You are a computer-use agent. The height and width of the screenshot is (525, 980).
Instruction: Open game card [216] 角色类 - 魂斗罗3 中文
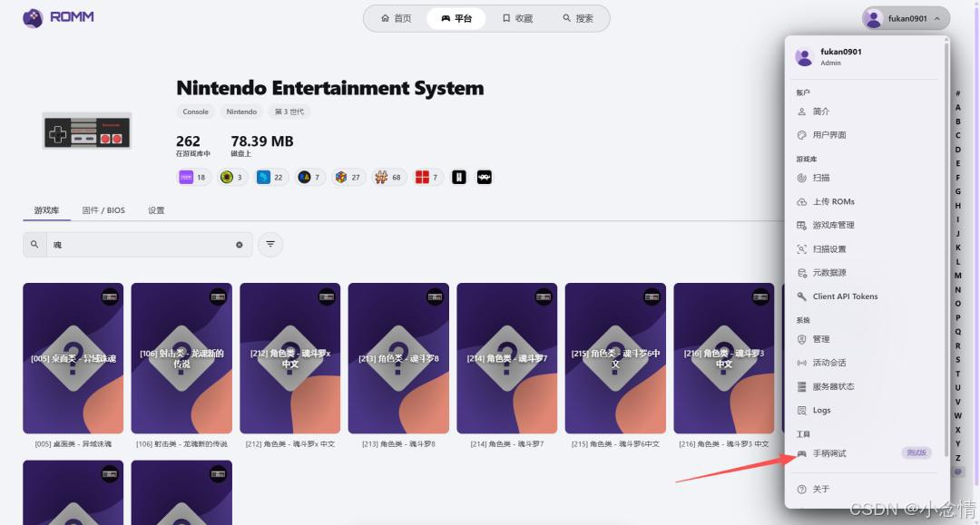(724, 358)
